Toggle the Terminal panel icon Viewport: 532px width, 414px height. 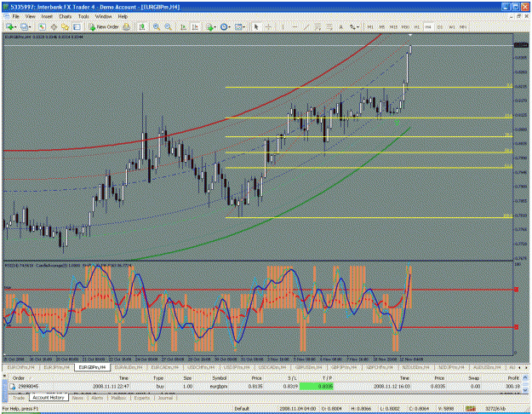(x=77, y=26)
